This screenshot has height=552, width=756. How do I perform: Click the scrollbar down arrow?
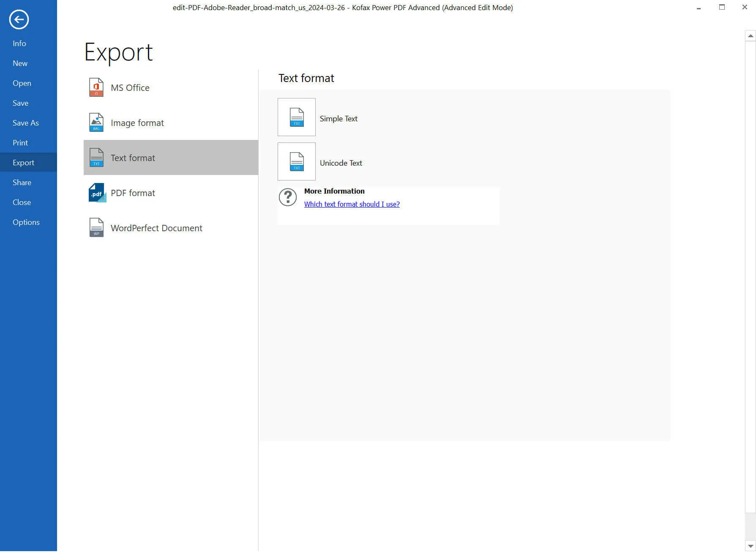coord(750,546)
